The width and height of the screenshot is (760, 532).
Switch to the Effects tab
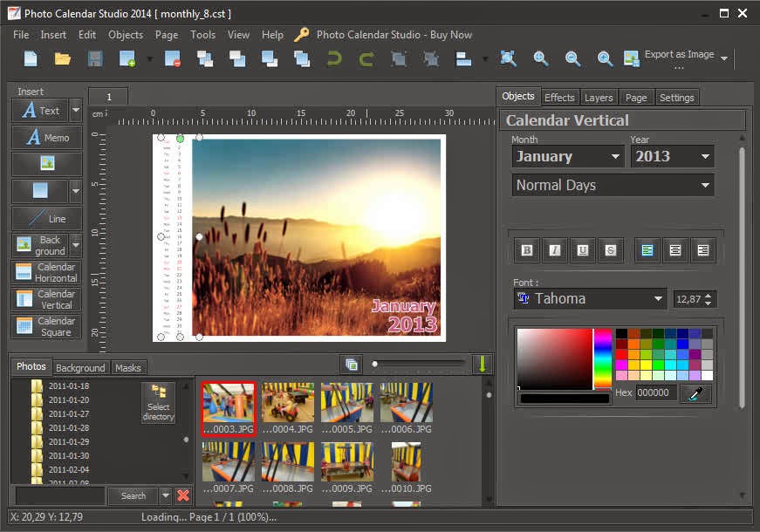pos(558,98)
